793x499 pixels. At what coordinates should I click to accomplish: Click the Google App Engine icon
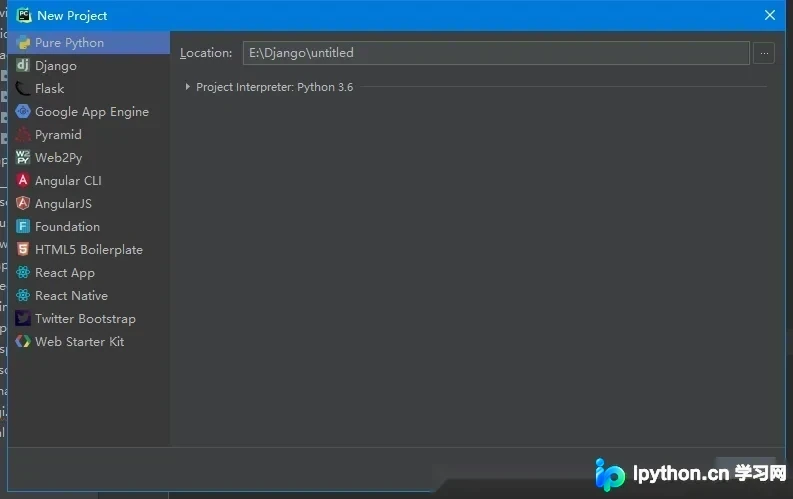coord(23,111)
